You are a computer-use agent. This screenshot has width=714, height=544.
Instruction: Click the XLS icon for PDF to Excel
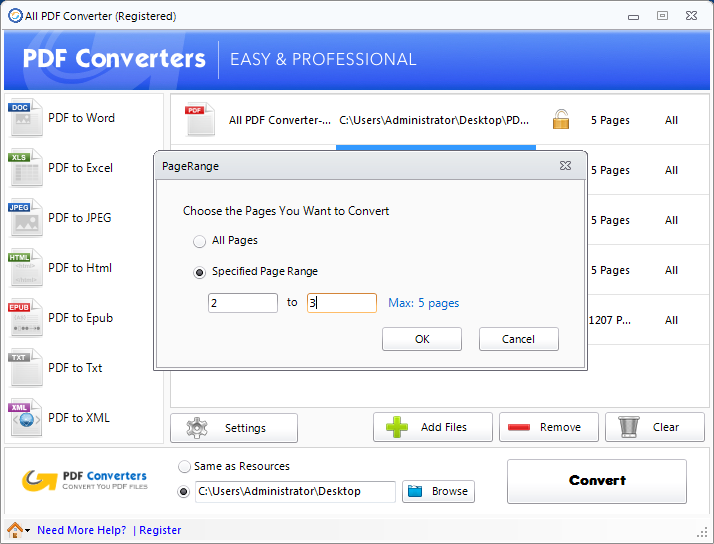[25, 168]
